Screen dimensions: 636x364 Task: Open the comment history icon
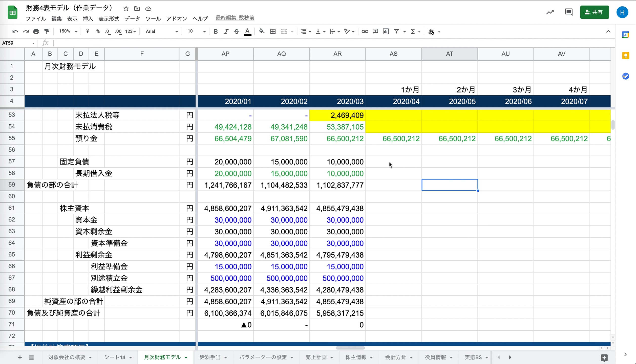pyautogui.click(x=568, y=12)
